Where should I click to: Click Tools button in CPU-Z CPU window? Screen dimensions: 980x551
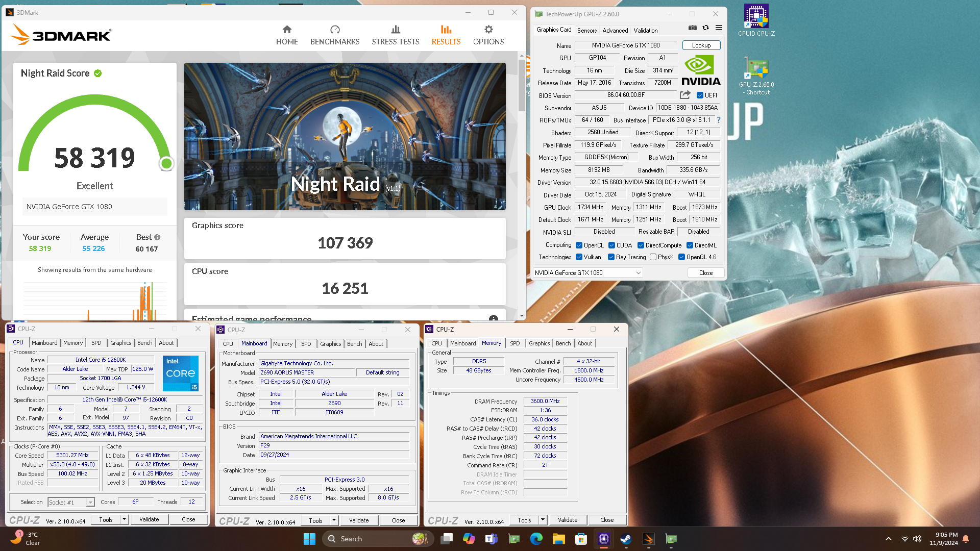106,519
